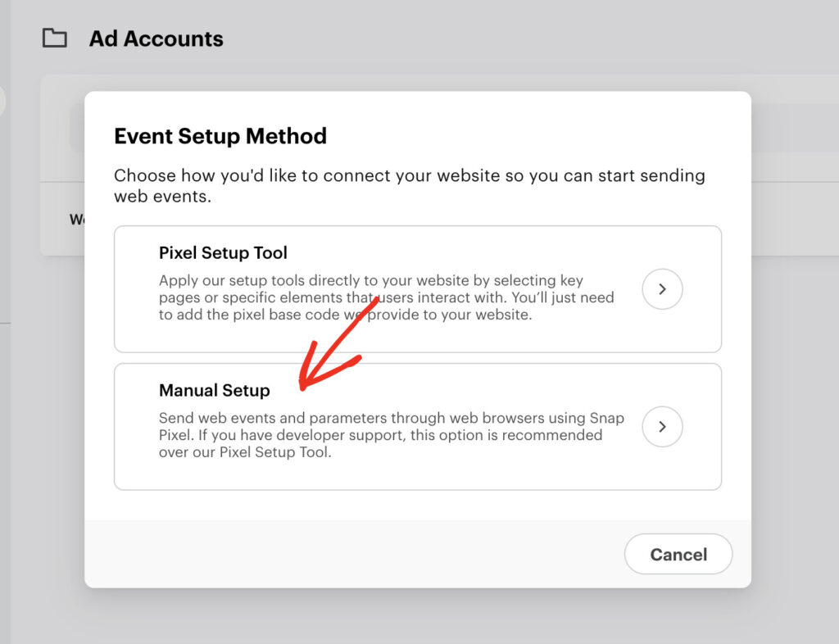Click the arrow icon on the Pixel Setup card
This screenshot has height=644, width=839.
662,289
